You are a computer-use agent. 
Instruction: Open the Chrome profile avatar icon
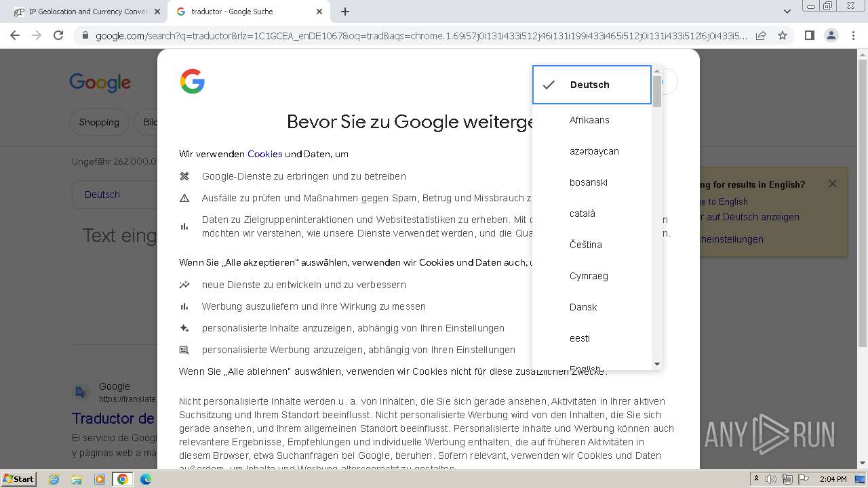click(x=831, y=35)
